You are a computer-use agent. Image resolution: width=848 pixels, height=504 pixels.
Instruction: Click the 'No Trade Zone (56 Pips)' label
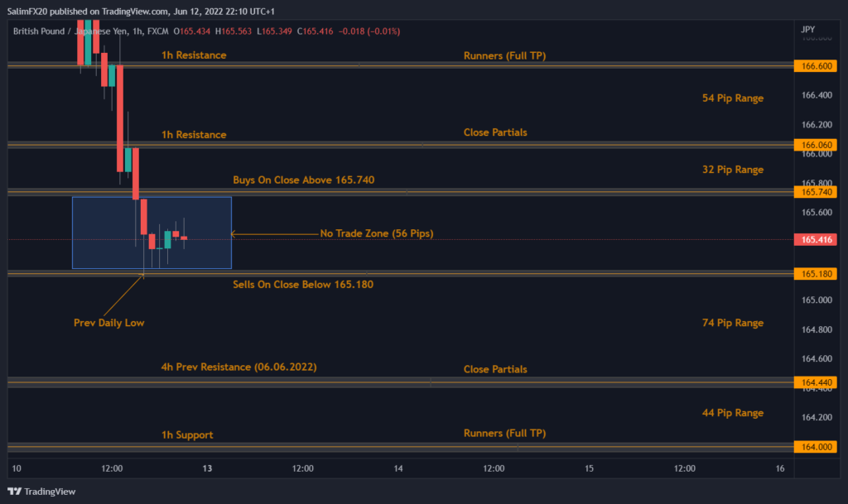376,233
